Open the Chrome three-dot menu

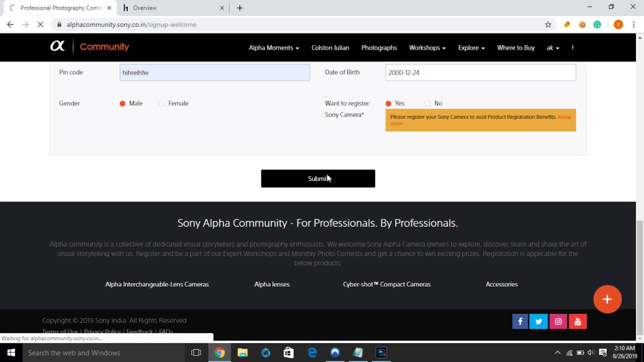tap(633, 24)
